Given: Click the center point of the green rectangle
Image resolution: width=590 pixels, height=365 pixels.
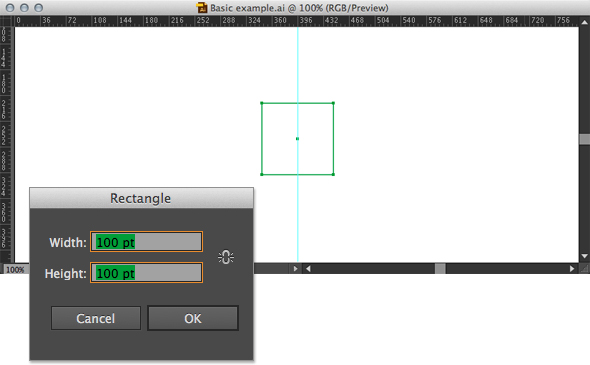Looking at the screenshot, I should point(297,139).
